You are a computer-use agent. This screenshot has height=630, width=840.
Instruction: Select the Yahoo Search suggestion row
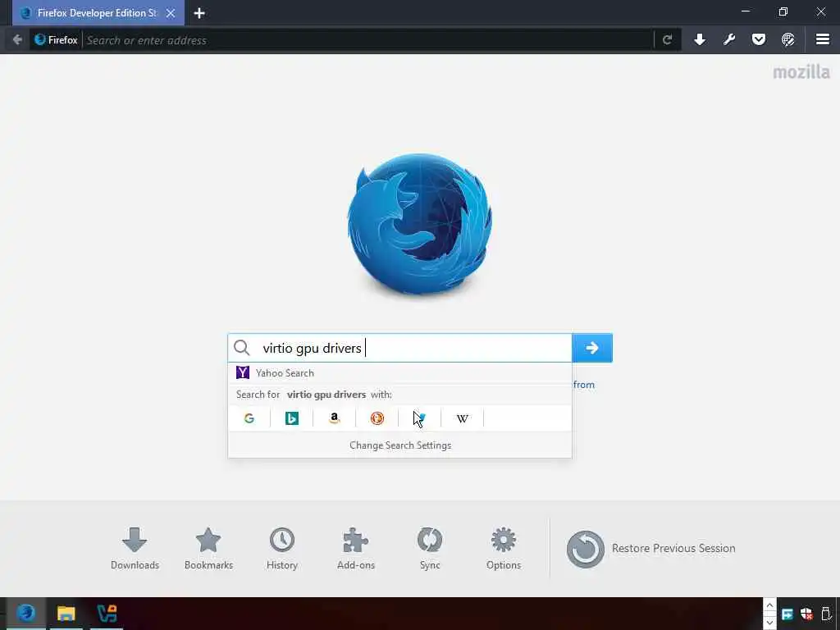coord(399,373)
